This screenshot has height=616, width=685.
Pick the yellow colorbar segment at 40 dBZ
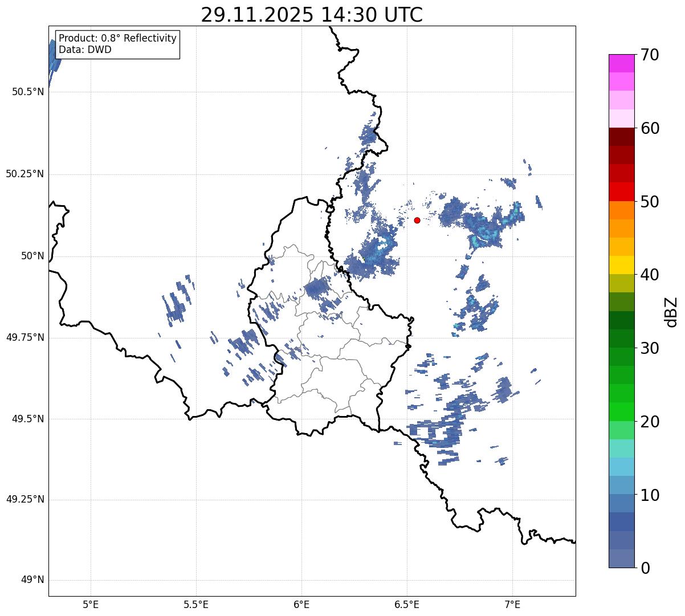click(621, 265)
